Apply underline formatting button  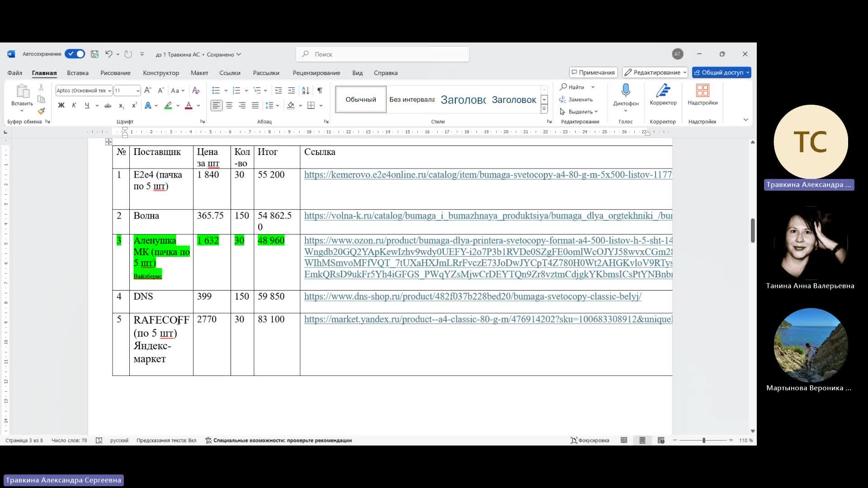tap(87, 105)
